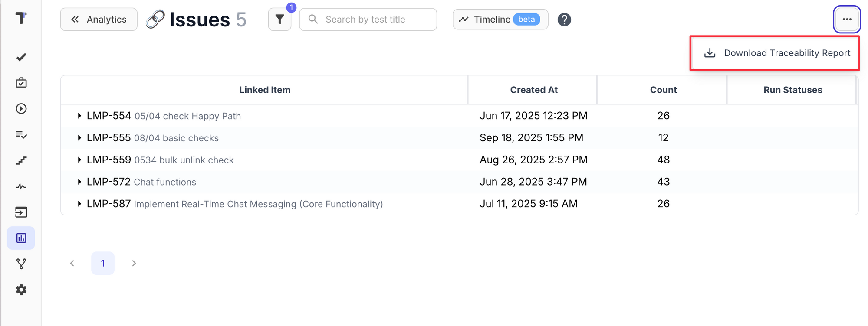Open the Testmo home via the logo icon
868x326 pixels.
tap(20, 17)
